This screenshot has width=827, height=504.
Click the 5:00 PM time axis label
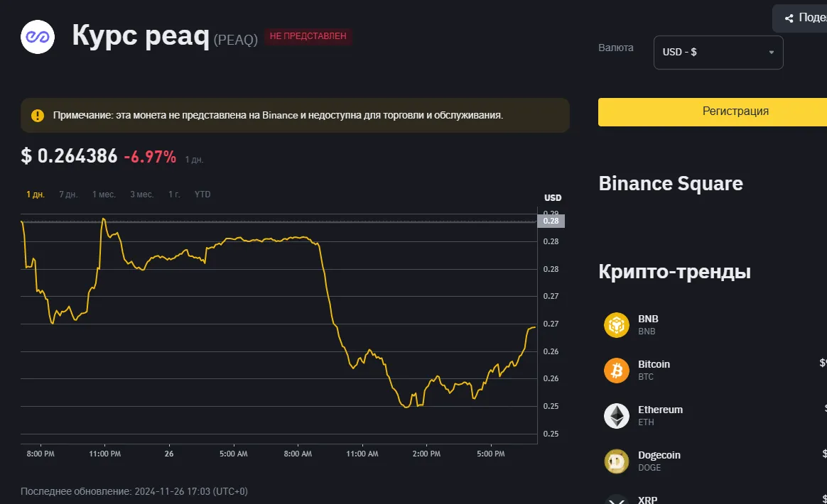pyautogui.click(x=490, y=454)
